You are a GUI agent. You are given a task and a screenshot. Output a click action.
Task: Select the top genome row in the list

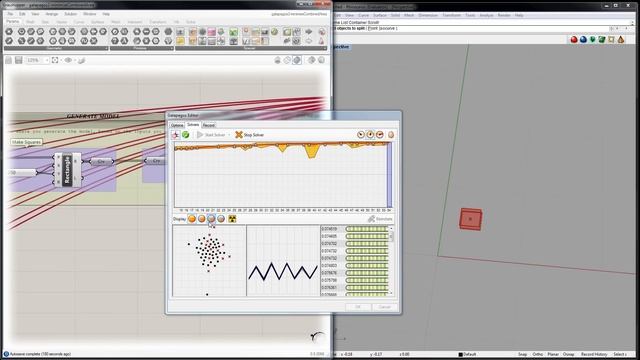click(354, 229)
